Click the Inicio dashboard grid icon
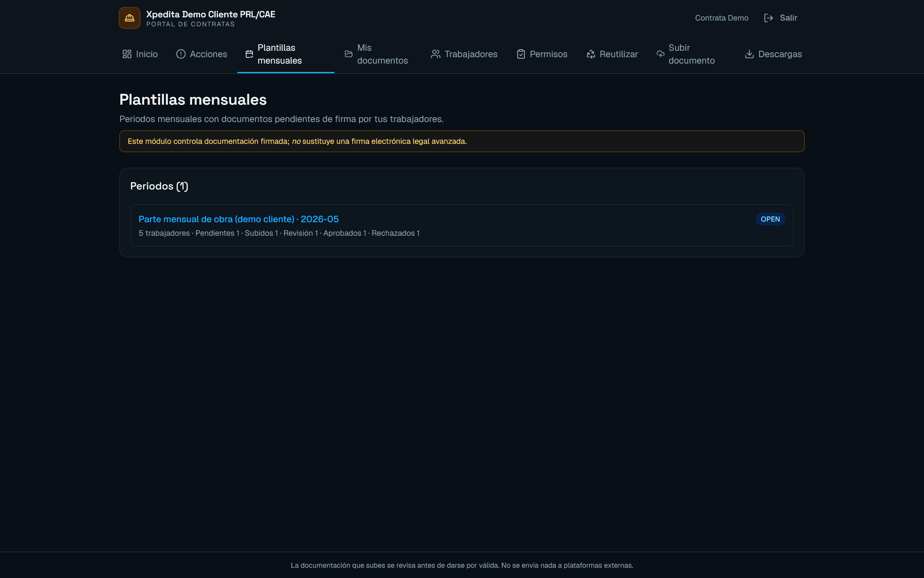The height and width of the screenshot is (578, 924). [127, 54]
